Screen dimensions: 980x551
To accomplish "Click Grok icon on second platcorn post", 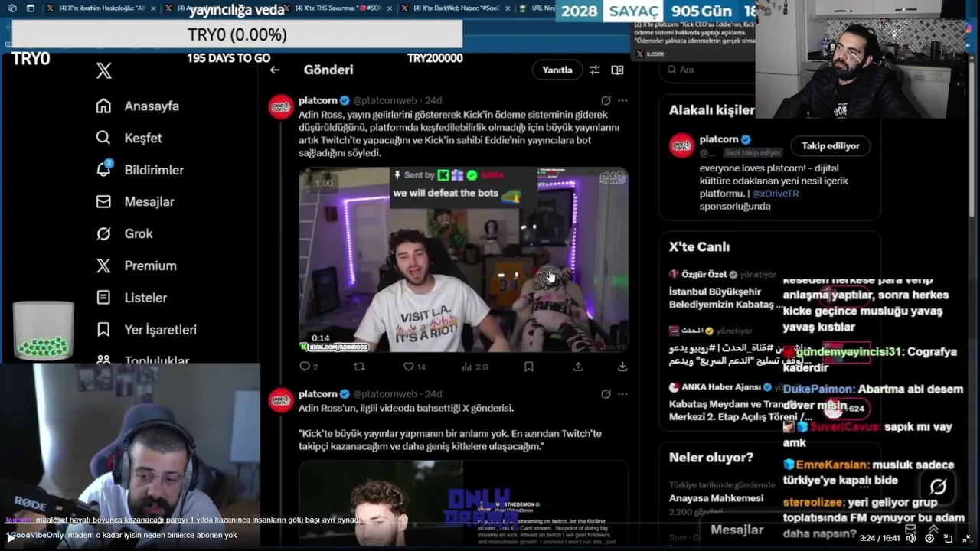I will coord(606,393).
